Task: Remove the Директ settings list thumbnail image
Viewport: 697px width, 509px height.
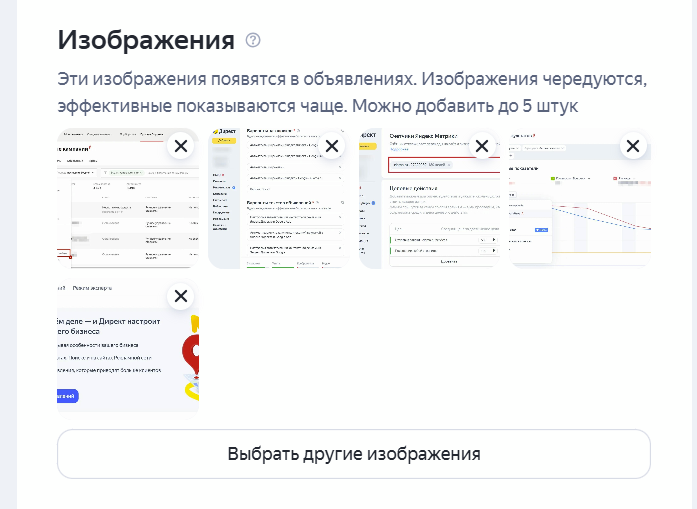Action: point(332,146)
